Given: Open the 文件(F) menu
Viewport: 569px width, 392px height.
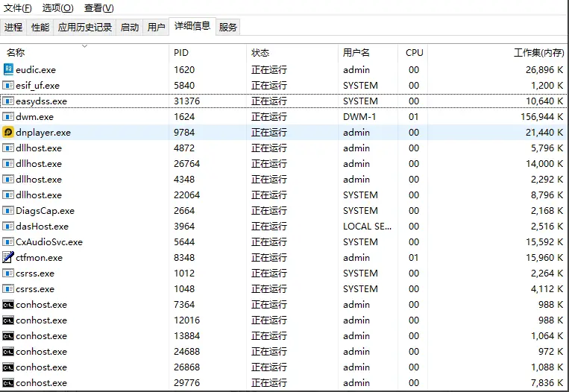Looking at the screenshot, I should [x=18, y=8].
